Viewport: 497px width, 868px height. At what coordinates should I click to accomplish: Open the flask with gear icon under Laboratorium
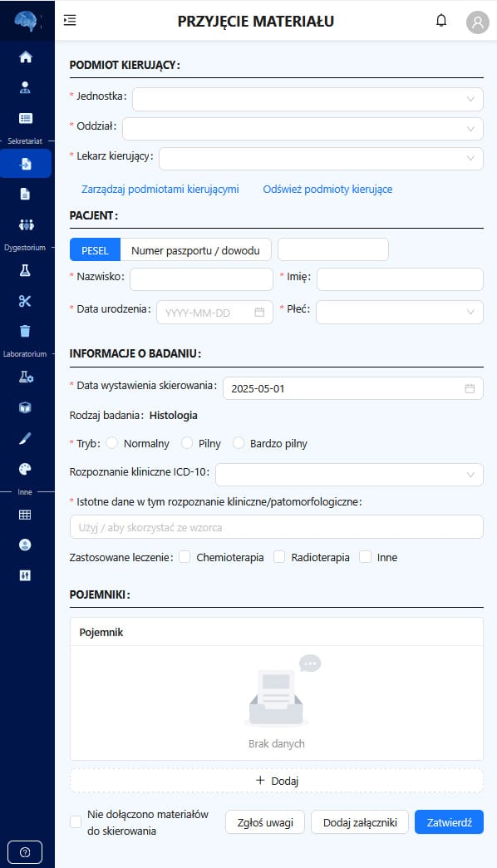click(26, 377)
